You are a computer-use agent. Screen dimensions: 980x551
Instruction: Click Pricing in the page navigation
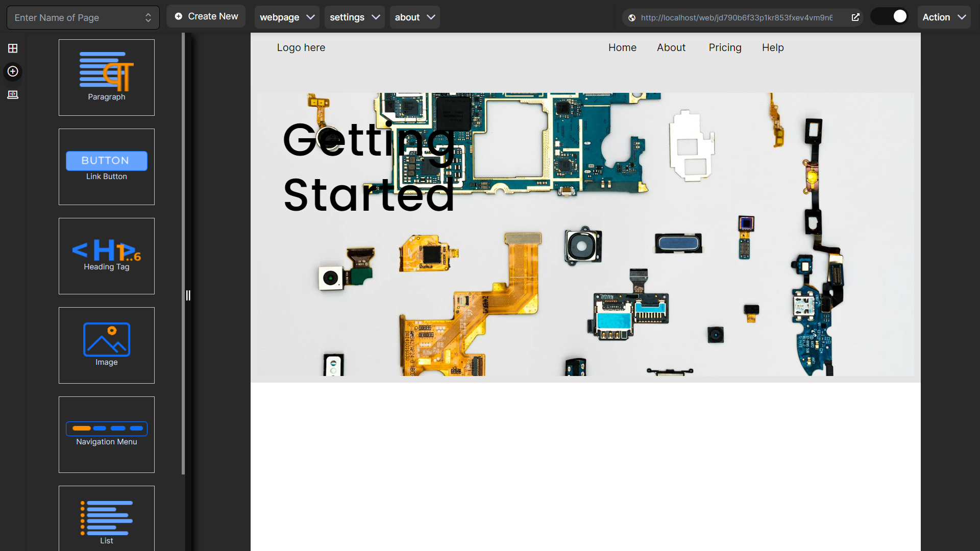(725, 47)
